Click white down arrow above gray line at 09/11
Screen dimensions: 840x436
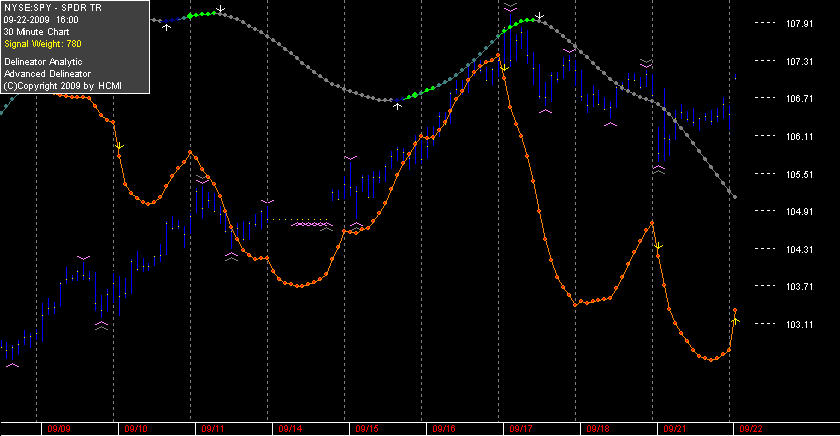coord(220,9)
